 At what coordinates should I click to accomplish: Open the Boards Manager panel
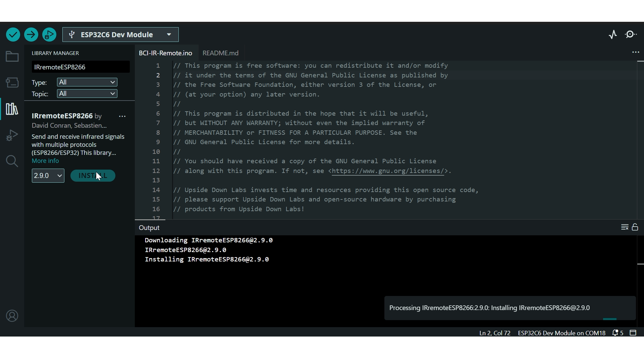[x=12, y=82]
